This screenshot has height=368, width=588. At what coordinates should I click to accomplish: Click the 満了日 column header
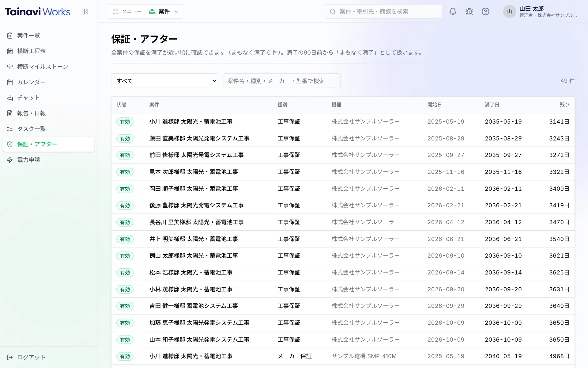pos(492,105)
